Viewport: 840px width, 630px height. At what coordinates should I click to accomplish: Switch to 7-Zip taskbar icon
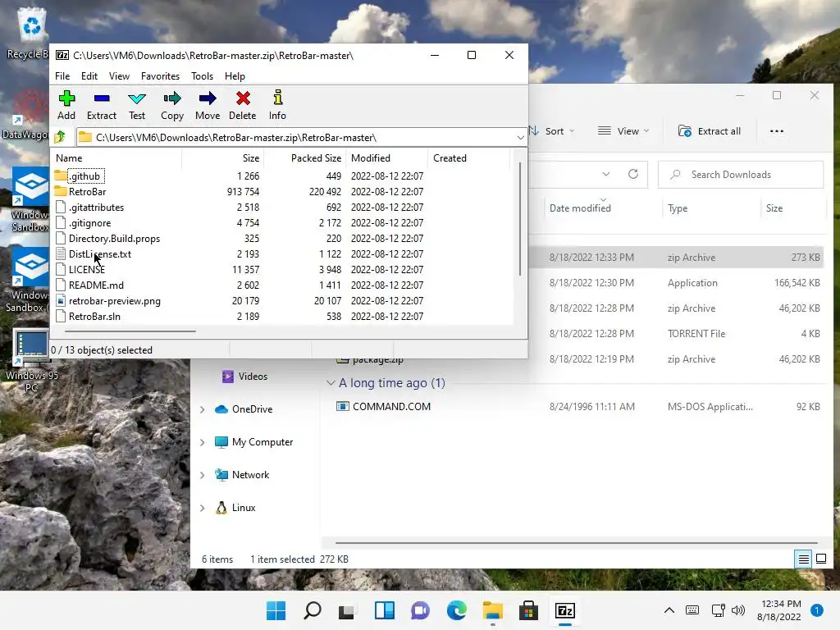565,610
